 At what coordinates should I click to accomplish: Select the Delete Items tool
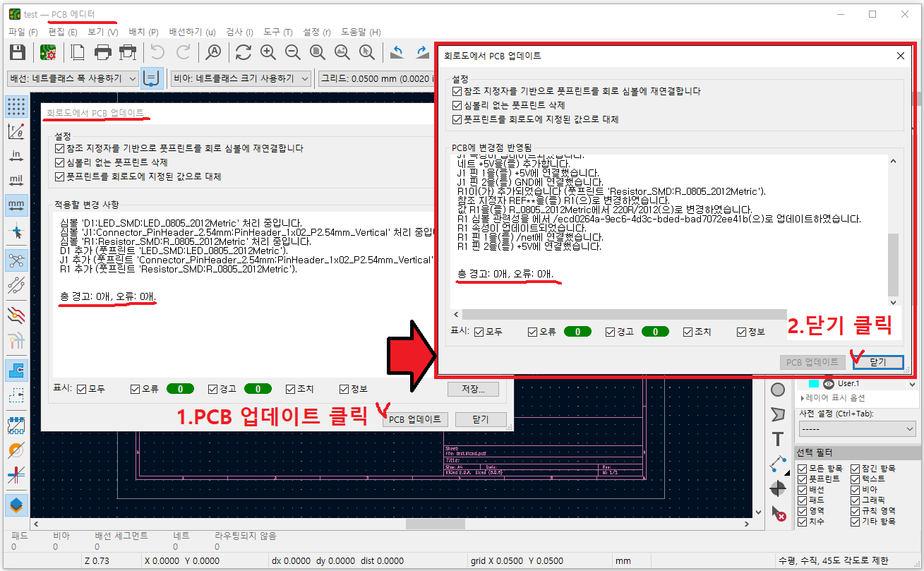[x=778, y=514]
